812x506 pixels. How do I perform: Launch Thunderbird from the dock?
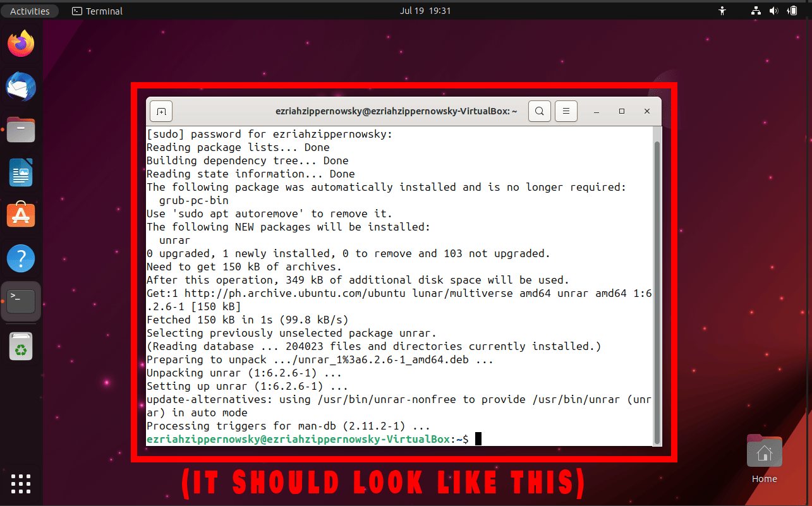click(x=21, y=87)
